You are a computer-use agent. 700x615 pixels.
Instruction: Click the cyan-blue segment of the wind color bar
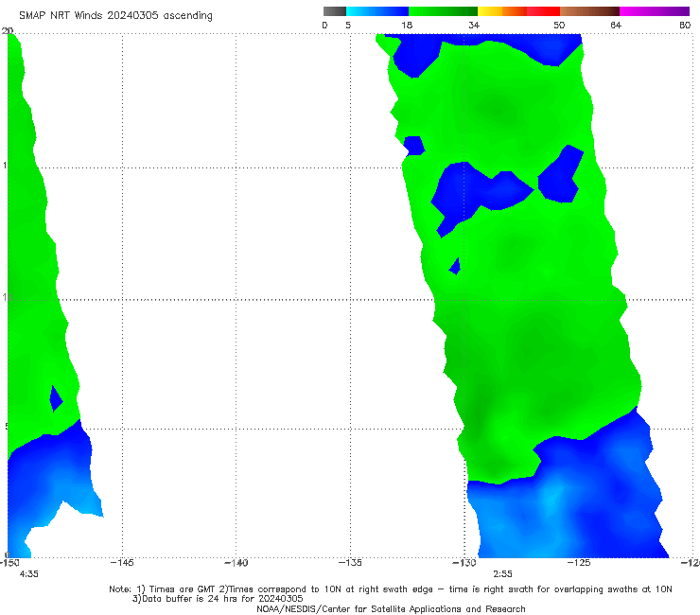(x=377, y=11)
